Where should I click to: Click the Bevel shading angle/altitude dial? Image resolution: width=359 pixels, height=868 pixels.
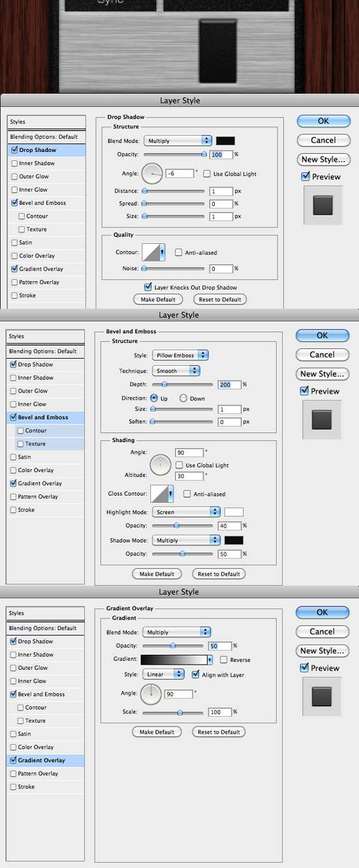point(161,465)
